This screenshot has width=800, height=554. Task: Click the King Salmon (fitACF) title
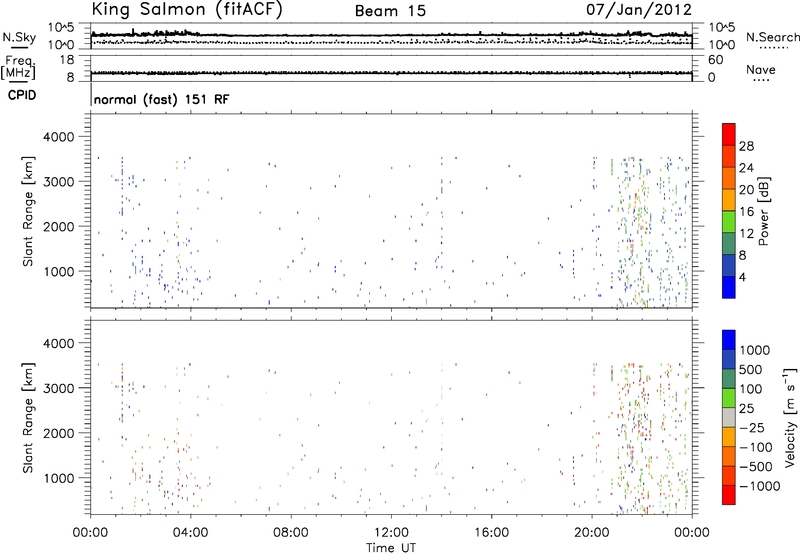click(187, 10)
